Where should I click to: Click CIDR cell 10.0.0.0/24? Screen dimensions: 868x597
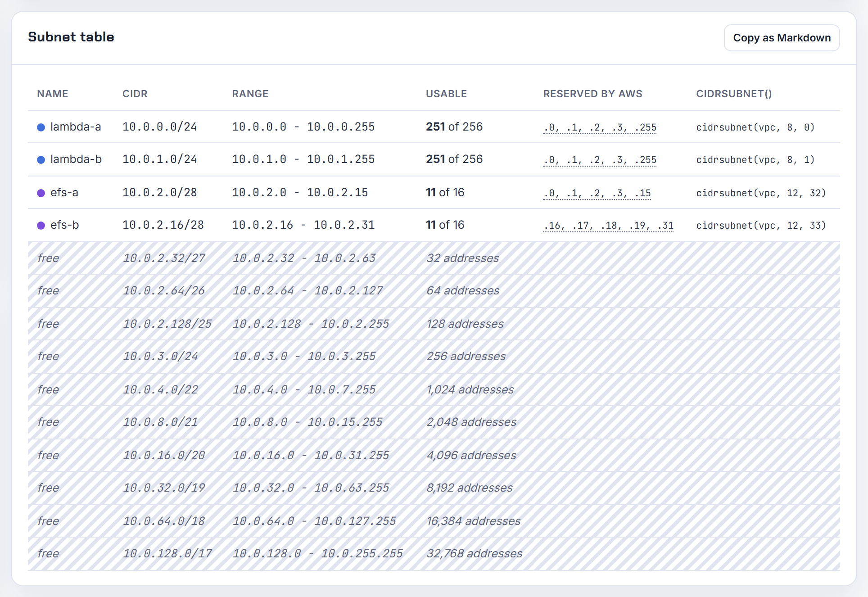point(160,127)
